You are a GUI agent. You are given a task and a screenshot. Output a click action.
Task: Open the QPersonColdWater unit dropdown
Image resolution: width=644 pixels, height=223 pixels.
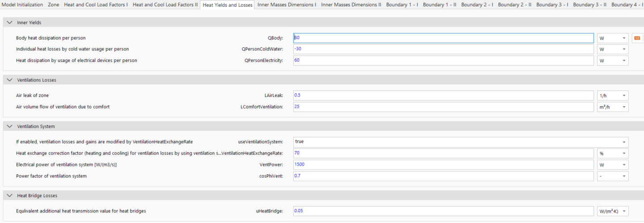click(x=613, y=49)
